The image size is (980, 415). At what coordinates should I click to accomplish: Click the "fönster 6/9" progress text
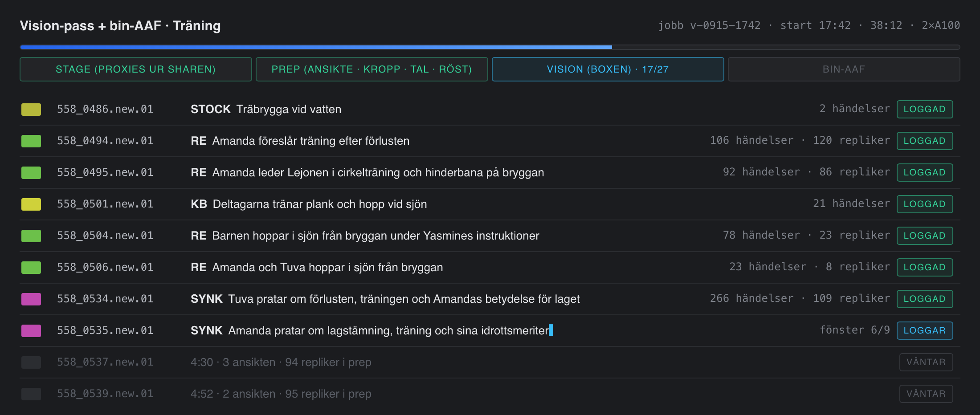tap(855, 330)
